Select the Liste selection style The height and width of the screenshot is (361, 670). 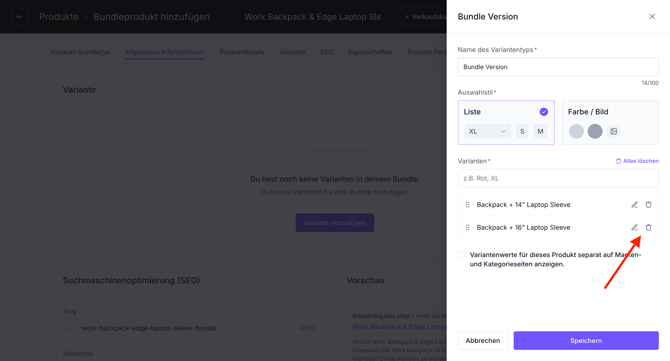(506, 123)
